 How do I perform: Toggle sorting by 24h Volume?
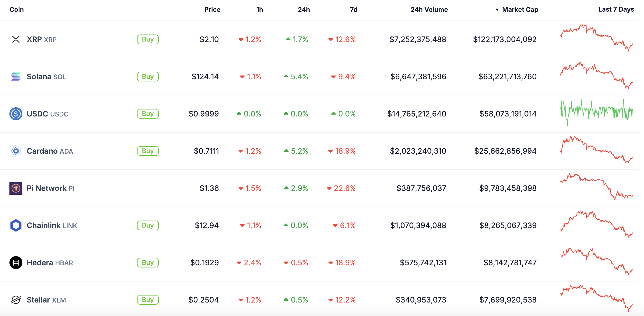(x=429, y=9)
